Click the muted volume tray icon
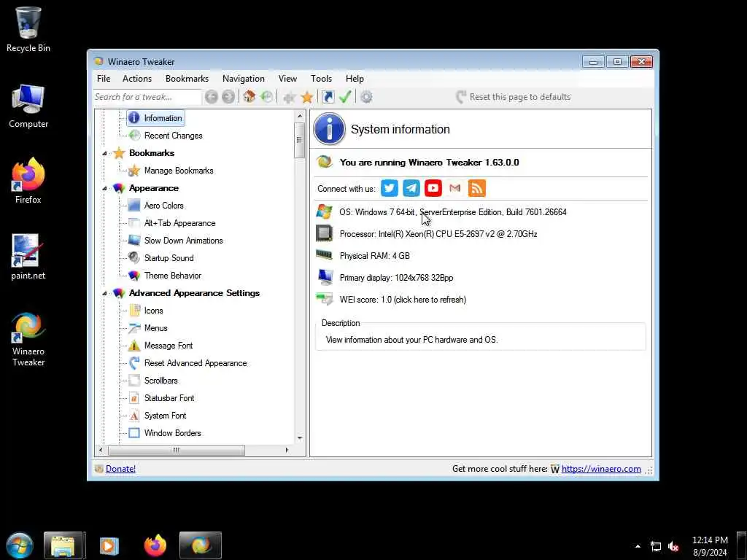The width and height of the screenshot is (747, 560). 673,547
